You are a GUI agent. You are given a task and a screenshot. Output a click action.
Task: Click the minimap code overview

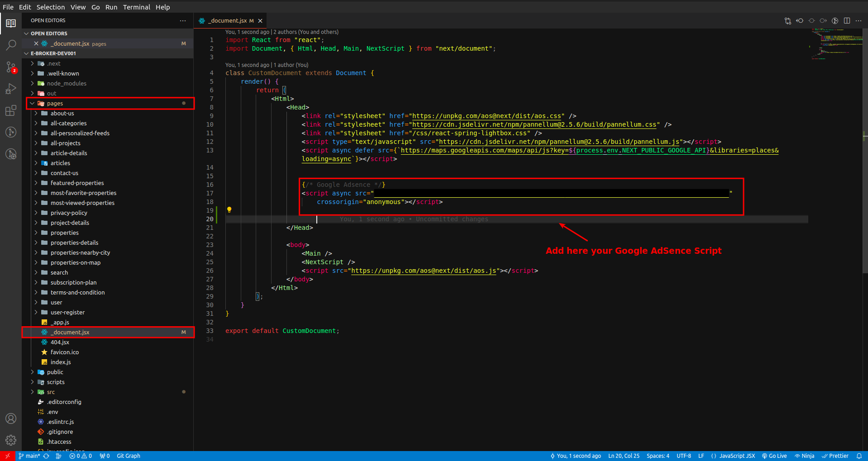coord(837,44)
